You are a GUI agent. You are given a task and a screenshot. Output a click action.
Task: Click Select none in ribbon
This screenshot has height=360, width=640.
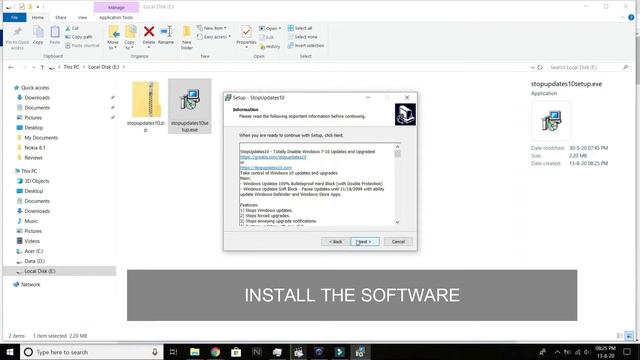tap(302, 37)
